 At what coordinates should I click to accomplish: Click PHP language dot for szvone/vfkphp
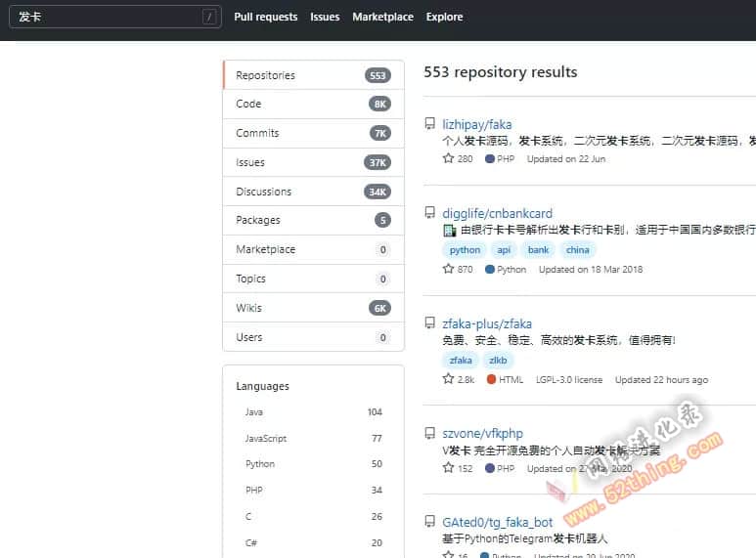(490, 468)
